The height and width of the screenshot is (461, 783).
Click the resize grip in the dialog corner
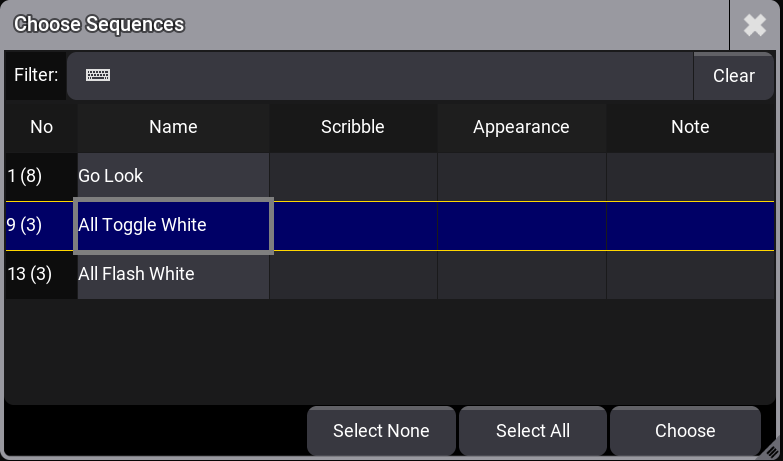pyautogui.click(x=773, y=451)
